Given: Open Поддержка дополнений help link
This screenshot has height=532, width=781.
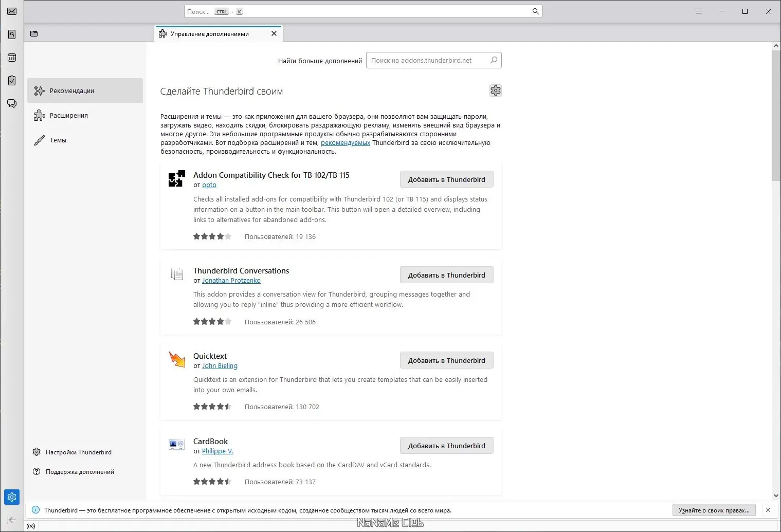Looking at the screenshot, I should coord(73,472).
